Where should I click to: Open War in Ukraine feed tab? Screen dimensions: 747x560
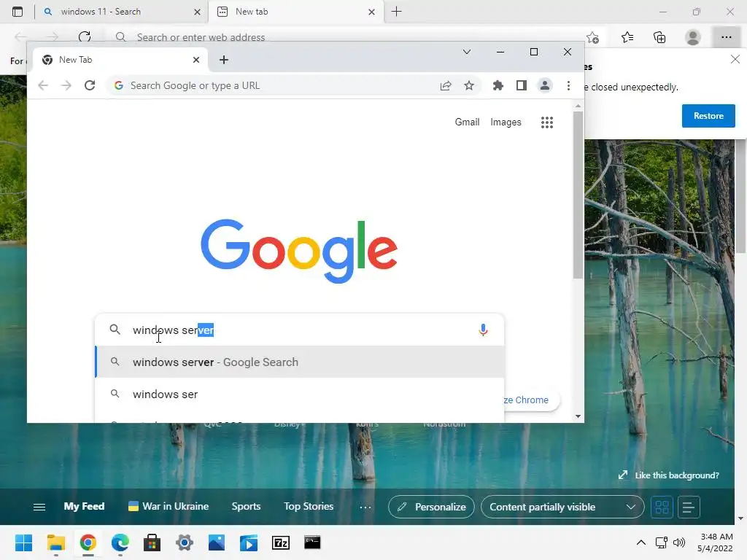click(x=169, y=506)
